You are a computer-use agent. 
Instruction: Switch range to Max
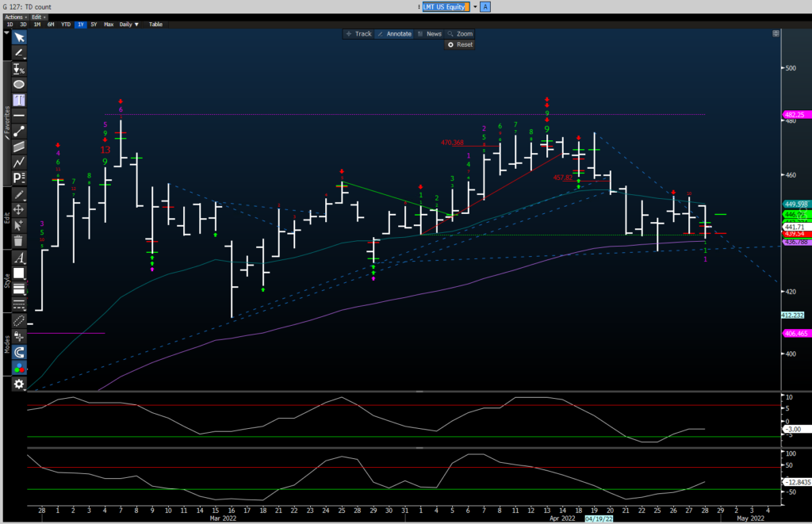[x=109, y=25]
